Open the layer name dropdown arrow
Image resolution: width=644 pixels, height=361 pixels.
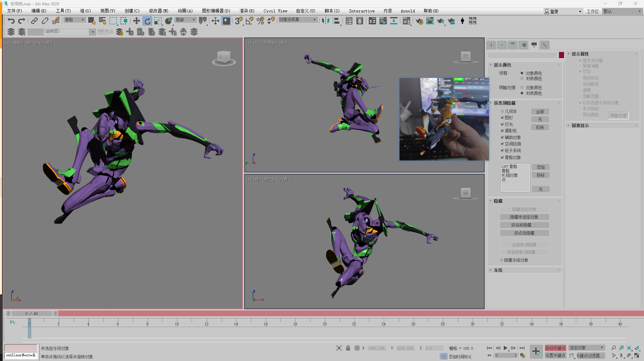pyautogui.click(x=93, y=32)
